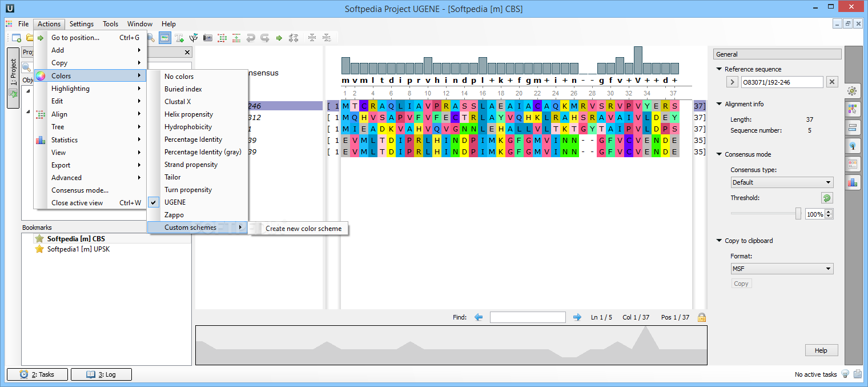Open the statistics bar chart side tab
Screen dimensions: 868x387
pos(852,182)
